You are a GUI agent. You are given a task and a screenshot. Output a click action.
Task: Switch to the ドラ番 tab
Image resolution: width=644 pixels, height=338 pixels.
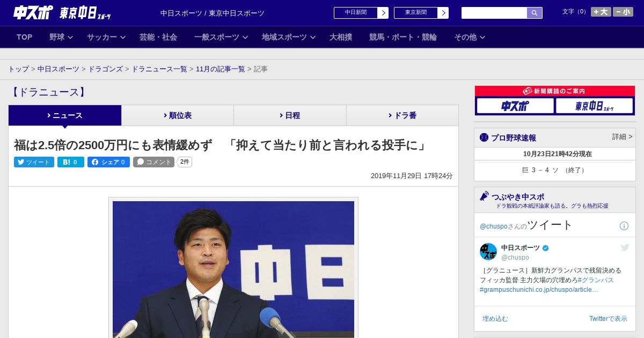click(402, 115)
